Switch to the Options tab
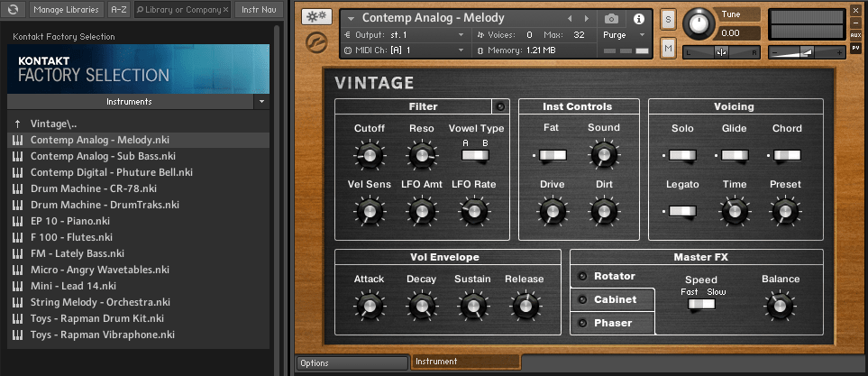The width and height of the screenshot is (868, 376). [x=352, y=363]
